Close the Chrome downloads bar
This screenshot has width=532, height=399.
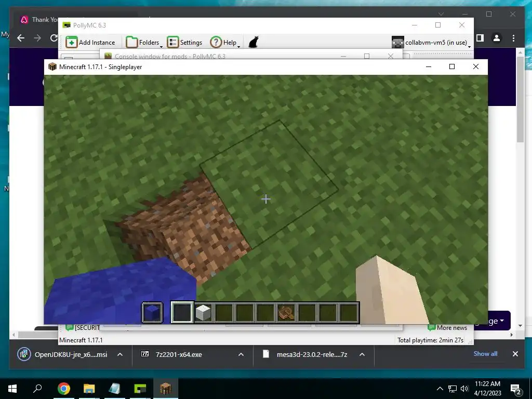tap(515, 354)
